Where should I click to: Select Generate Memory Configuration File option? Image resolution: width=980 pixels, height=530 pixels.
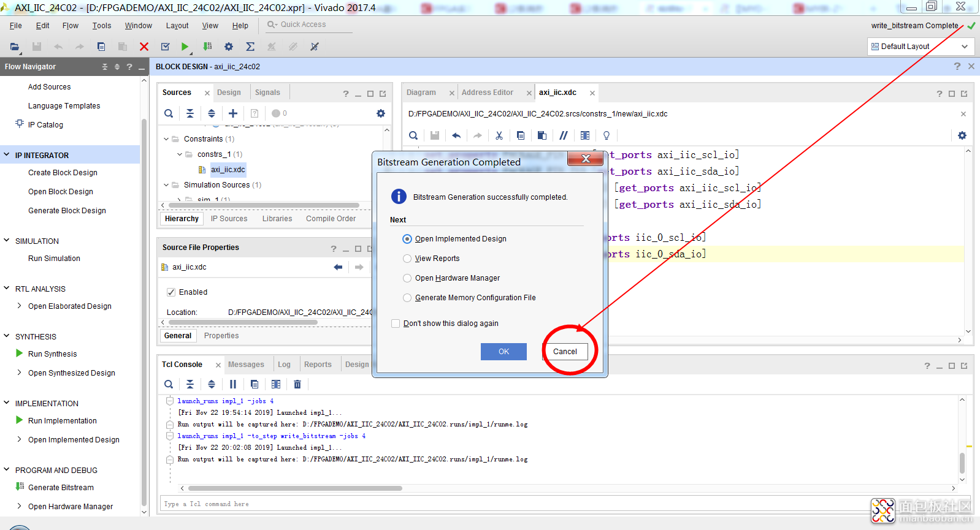[407, 298]
